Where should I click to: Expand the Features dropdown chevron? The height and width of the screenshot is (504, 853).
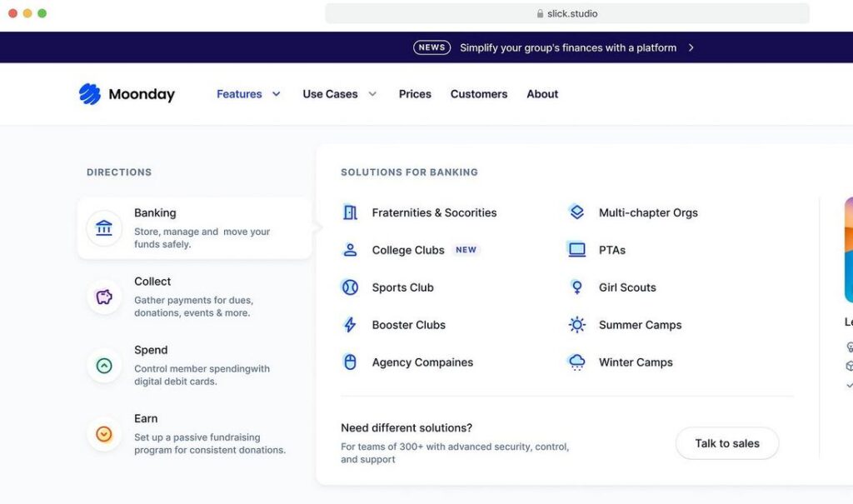[x=277, y=94]
